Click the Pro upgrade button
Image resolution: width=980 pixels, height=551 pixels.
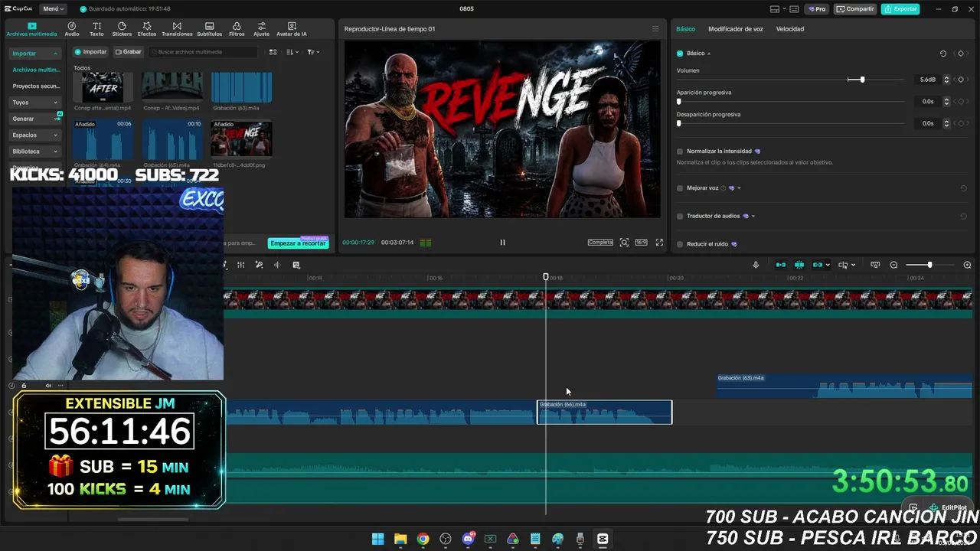tap(817, 9)
